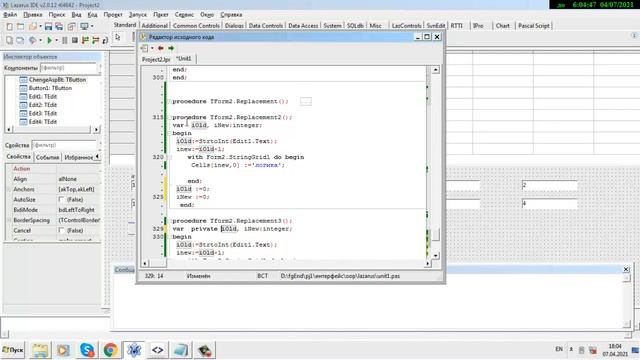Viewport: 640px width, 360px height.
Task: Open dropdown arrow beside Open icon
Action: pyautogui.click(x=40, y=27)
